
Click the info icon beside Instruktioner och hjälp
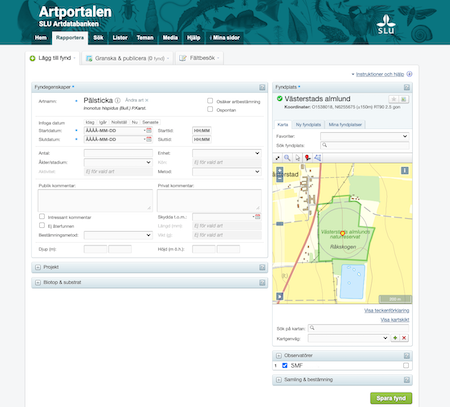[409, 74]
